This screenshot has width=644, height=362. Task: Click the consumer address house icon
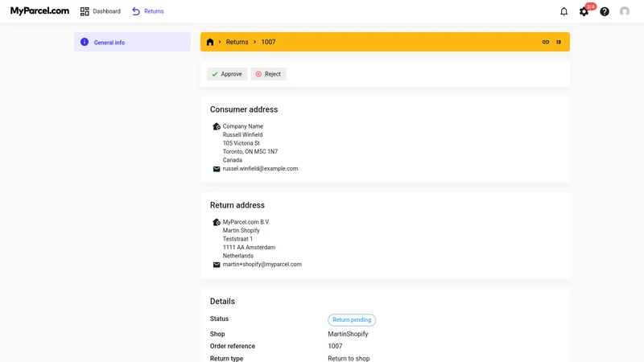pos(217,126)
